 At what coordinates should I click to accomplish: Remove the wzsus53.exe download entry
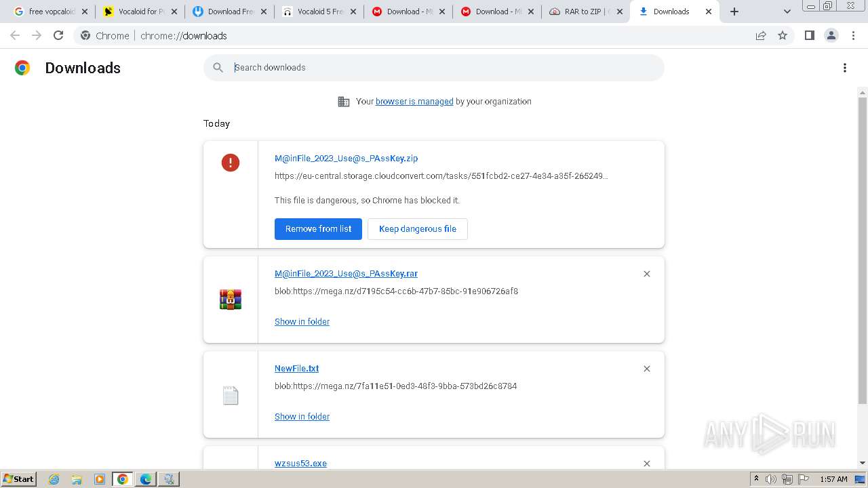point(647,464)
